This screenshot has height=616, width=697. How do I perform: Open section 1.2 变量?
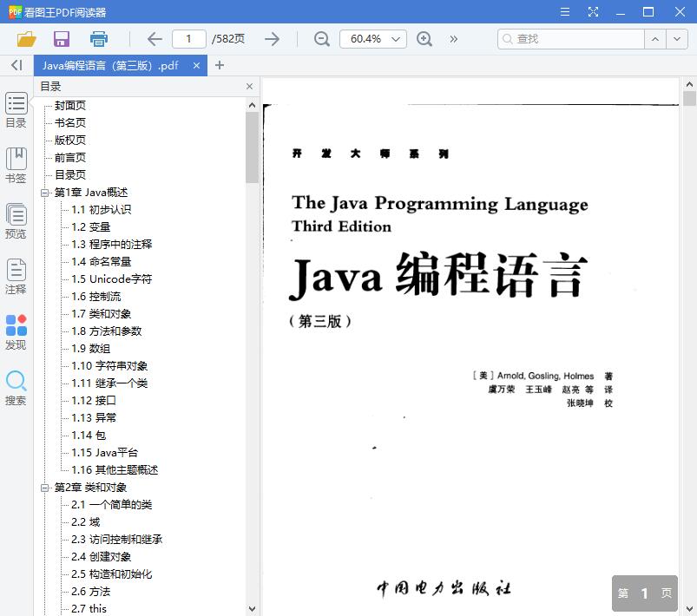[x=90, y=227]
